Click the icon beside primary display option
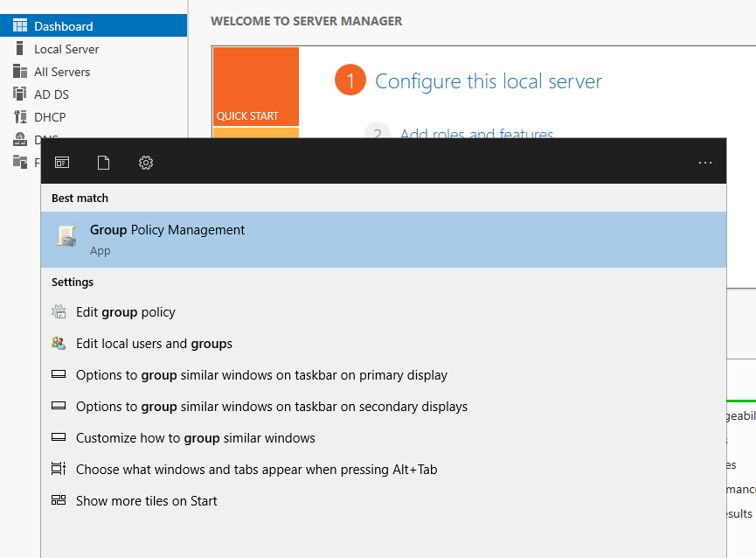756x558 pixels. pos(59,374)
